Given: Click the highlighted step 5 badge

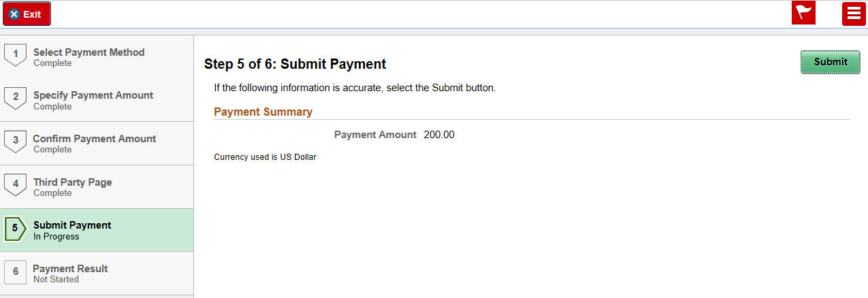Looking at the screenshot, I should pyautogui.click(x=15, y=229).
